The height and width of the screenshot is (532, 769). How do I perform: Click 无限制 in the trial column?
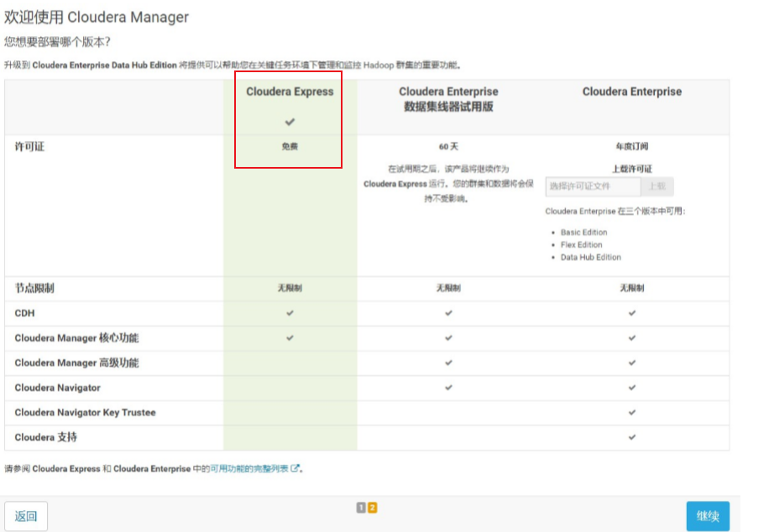click(448, 289)
